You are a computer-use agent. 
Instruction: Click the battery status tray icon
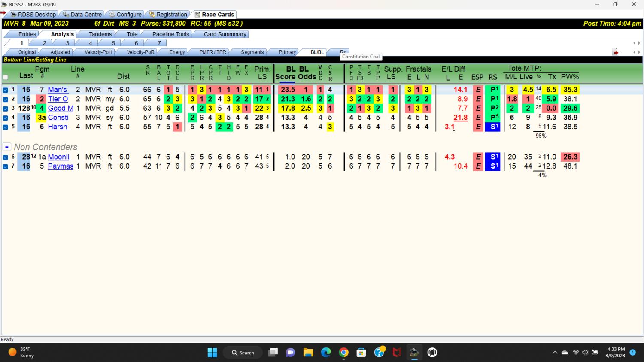[x=595, y=353]
